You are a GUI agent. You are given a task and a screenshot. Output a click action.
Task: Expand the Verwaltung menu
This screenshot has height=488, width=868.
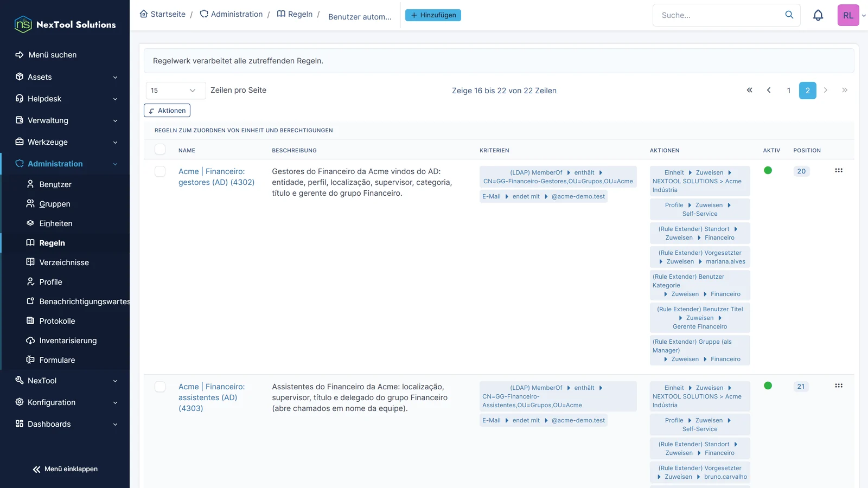pyautogui.click(x=65, y=120)
